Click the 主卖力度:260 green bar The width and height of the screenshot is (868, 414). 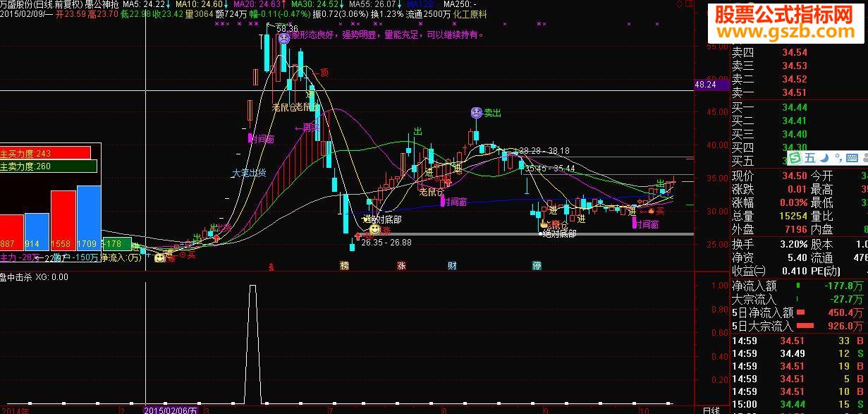[48, 167]
